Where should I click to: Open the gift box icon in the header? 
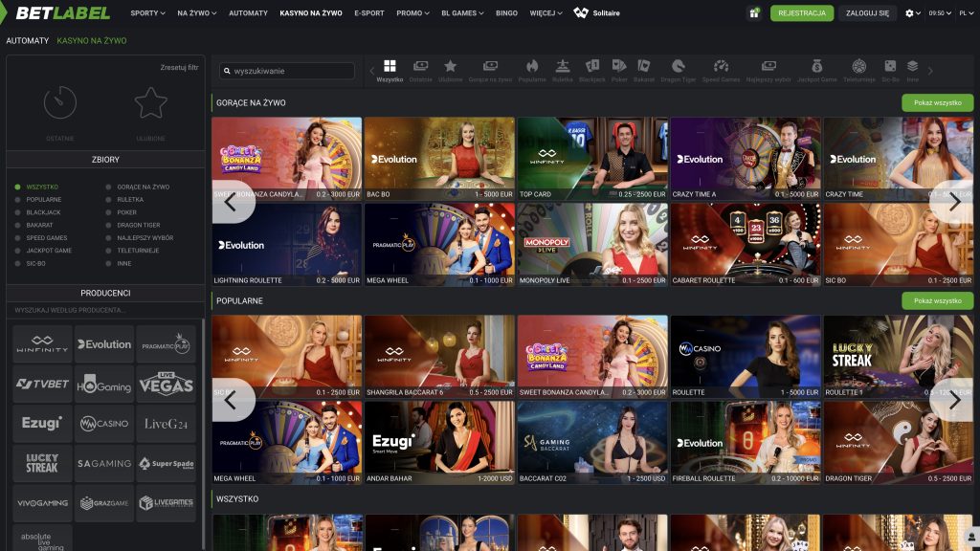754,12
